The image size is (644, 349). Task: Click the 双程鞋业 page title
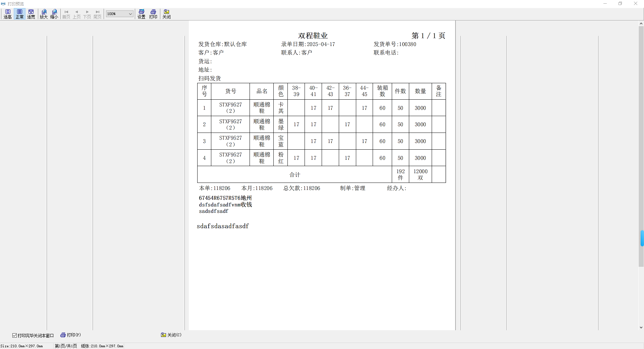click(x=313, y=36)
